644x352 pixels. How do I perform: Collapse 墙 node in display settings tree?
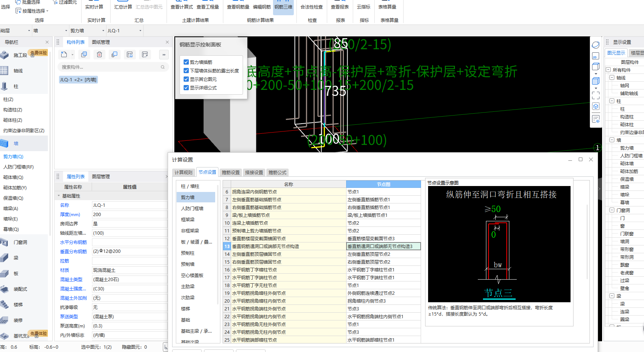pos(612,140)
